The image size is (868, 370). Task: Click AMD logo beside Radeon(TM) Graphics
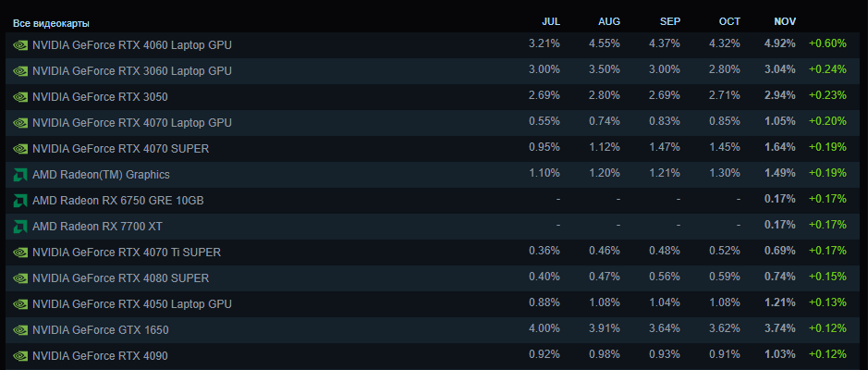[20, 174]
